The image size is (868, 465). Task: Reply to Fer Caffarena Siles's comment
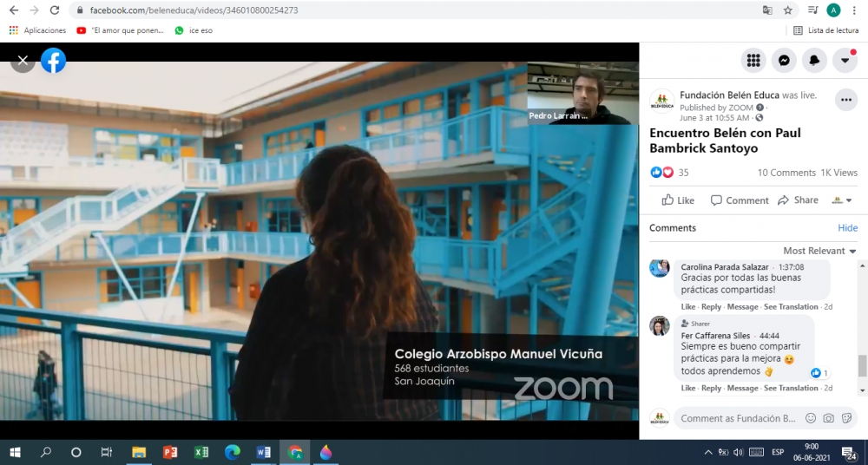[712, 388]
